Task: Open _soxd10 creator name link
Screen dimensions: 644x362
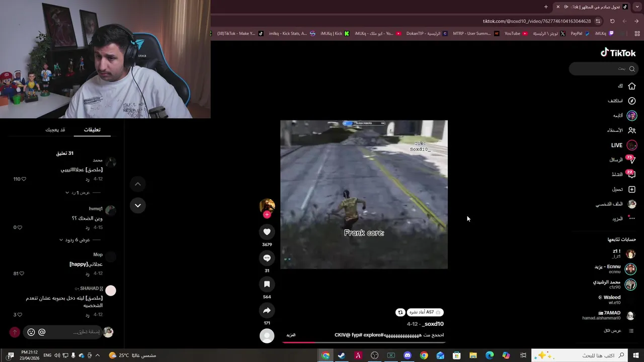Action: pos(433,324)
